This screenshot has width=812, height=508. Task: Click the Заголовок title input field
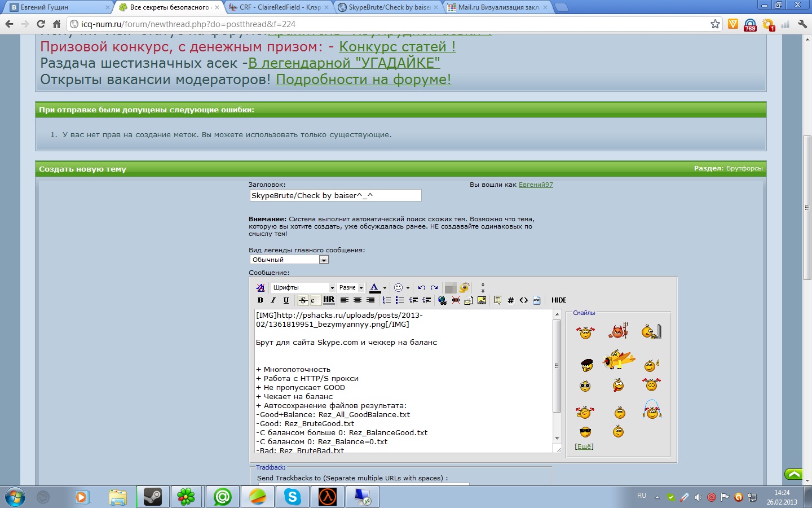(336, 195)
